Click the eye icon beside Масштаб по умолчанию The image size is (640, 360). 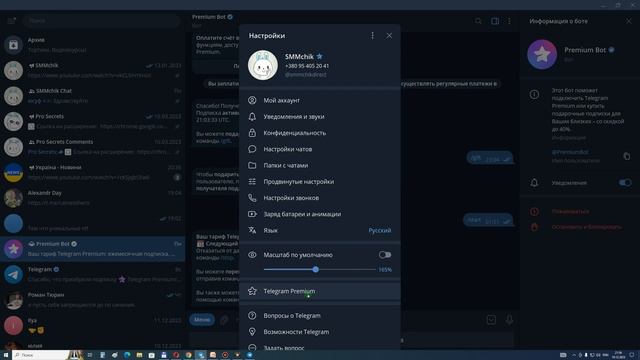click(252, 255)
